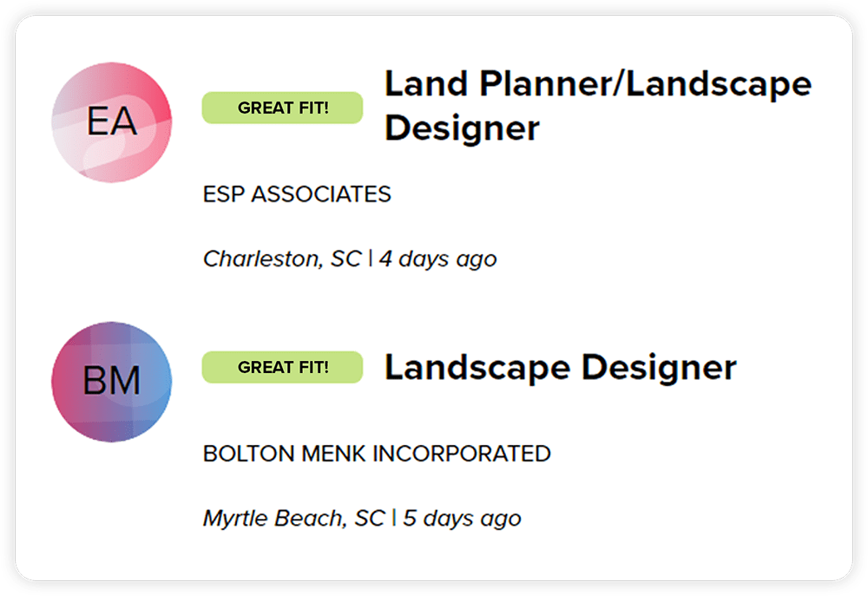The image size is (868, 596).
Task: Click the EA initials in pink avatar
Action: point(112,121)
